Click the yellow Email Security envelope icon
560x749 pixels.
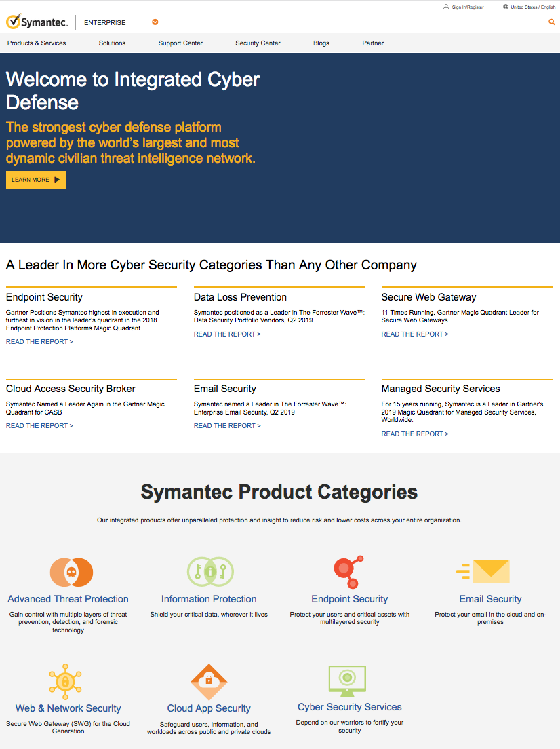point(483,571)
